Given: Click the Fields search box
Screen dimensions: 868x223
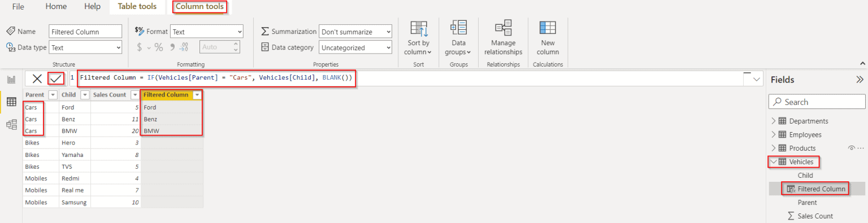Looking at the screenshot, I should click(x=817, y=102).
